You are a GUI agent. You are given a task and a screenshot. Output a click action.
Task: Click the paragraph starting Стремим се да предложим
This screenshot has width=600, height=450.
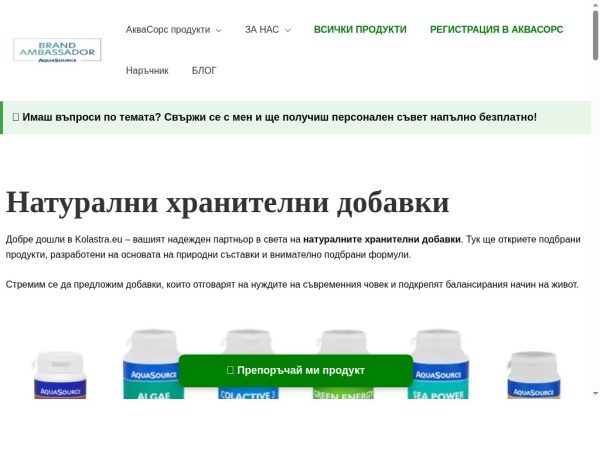pos(292,285)
